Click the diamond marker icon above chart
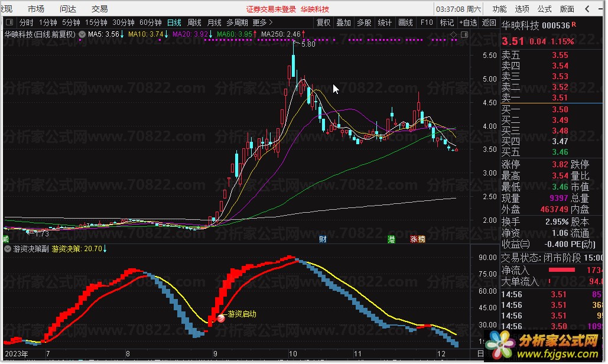608x364 pixels. pyautogui.click(x=453, y=34)
